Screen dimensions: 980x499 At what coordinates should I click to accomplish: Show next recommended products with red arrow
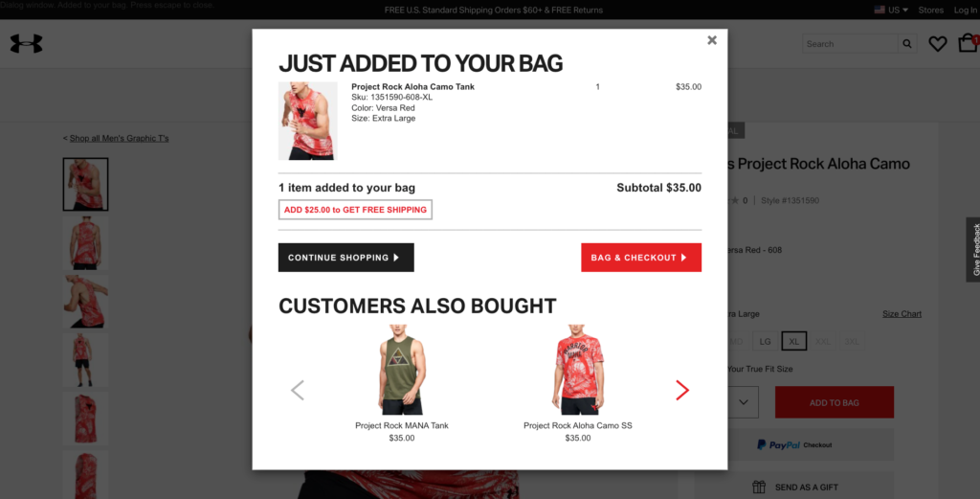(681, 390)
